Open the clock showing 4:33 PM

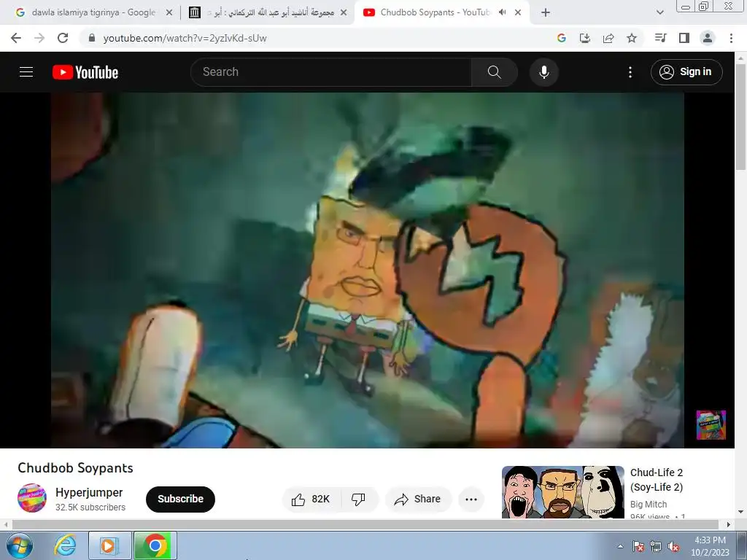(710, 546)
